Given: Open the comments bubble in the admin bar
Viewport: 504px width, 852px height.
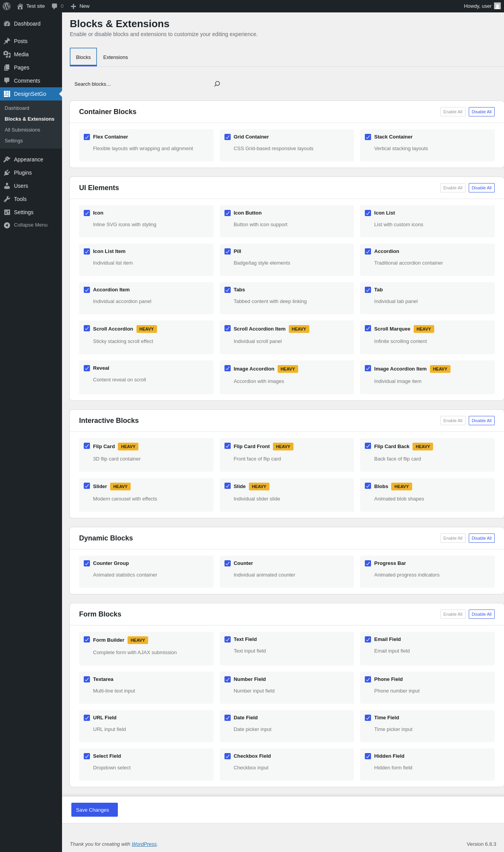Looking at the screenshot, I should pyautogui.click(x=55, y=6).
